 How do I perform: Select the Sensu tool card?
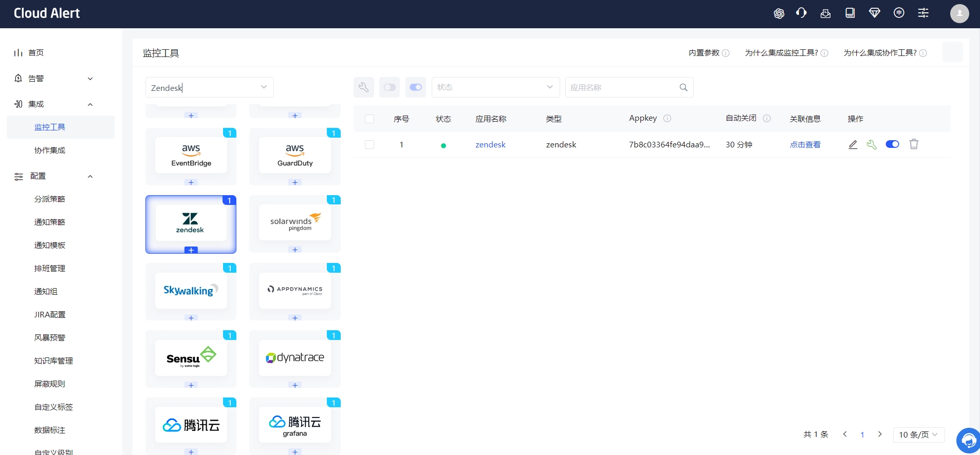[x=191, y=358]
